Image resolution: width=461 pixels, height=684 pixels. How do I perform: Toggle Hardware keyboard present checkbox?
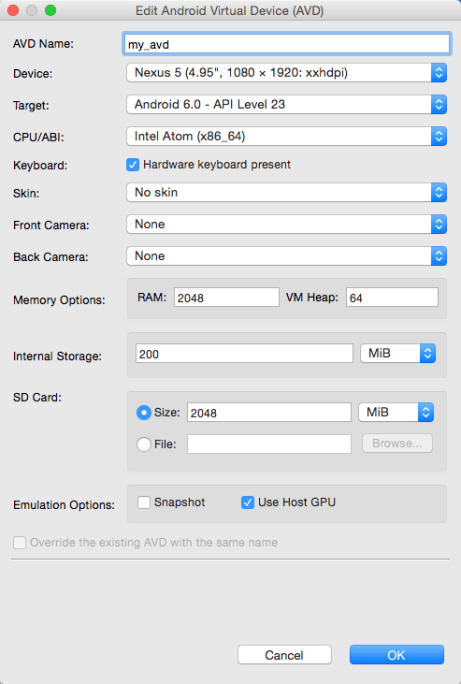click(133, 165)
